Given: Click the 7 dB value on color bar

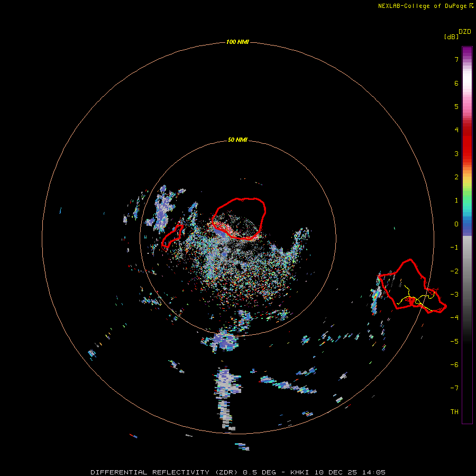Looking at the screenshot, I should (456, 59).
